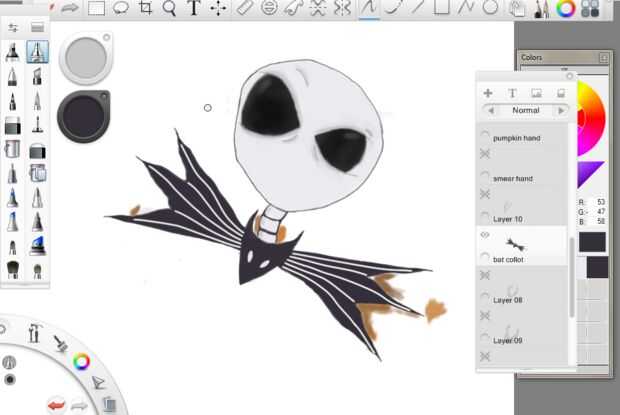Open brush properties sliders icon
620x415 pixels.
(x=13, y=27)
